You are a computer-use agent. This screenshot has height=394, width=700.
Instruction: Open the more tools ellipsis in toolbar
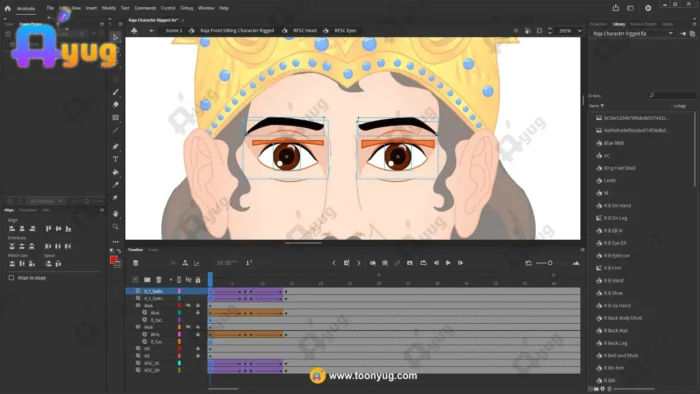pos(116,241)
